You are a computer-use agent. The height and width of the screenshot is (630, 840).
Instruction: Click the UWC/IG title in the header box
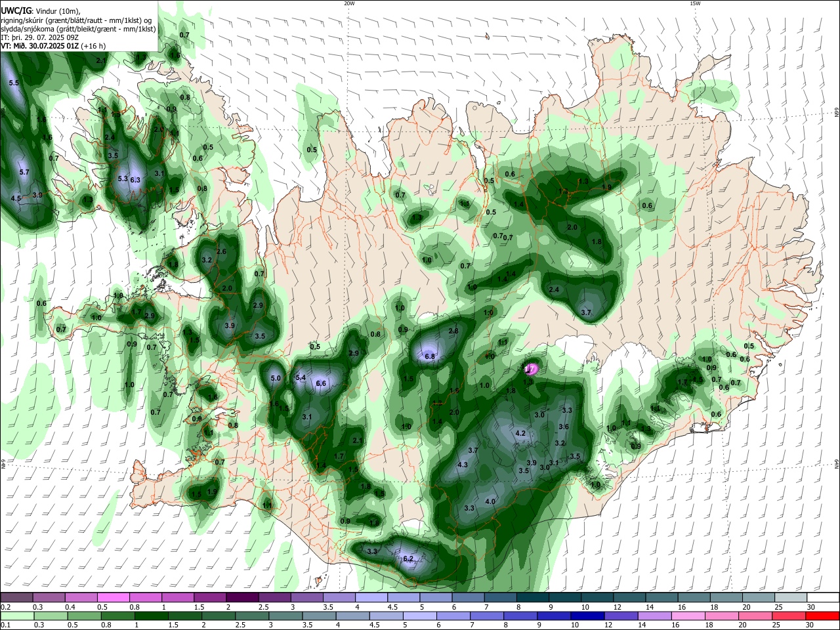pos(16,10)
